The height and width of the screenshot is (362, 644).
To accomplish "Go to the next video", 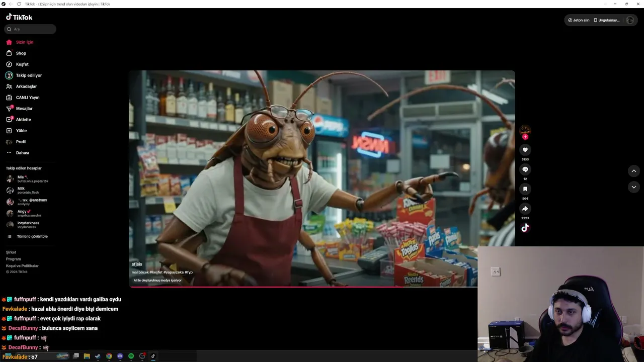I will (634, 187).
